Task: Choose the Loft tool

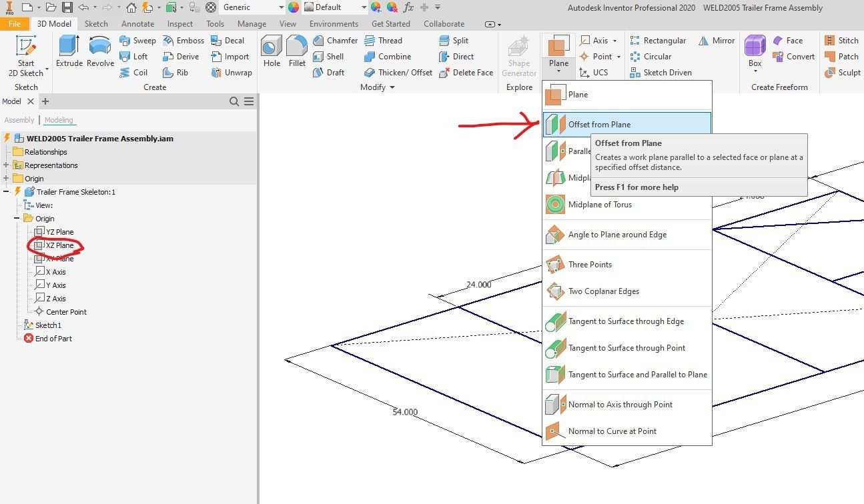Action: 133,57
